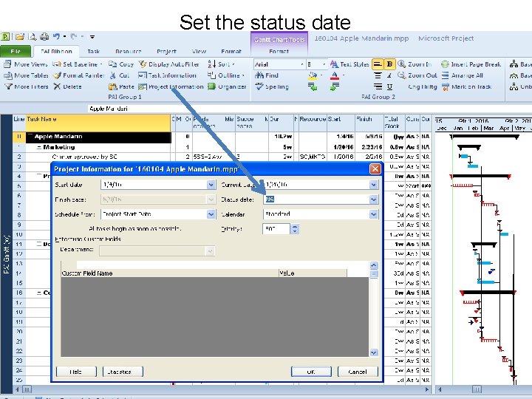The image size is (532, 399).
Task: Click OK in Project Information dialog
Action: [x=311, y=372]
